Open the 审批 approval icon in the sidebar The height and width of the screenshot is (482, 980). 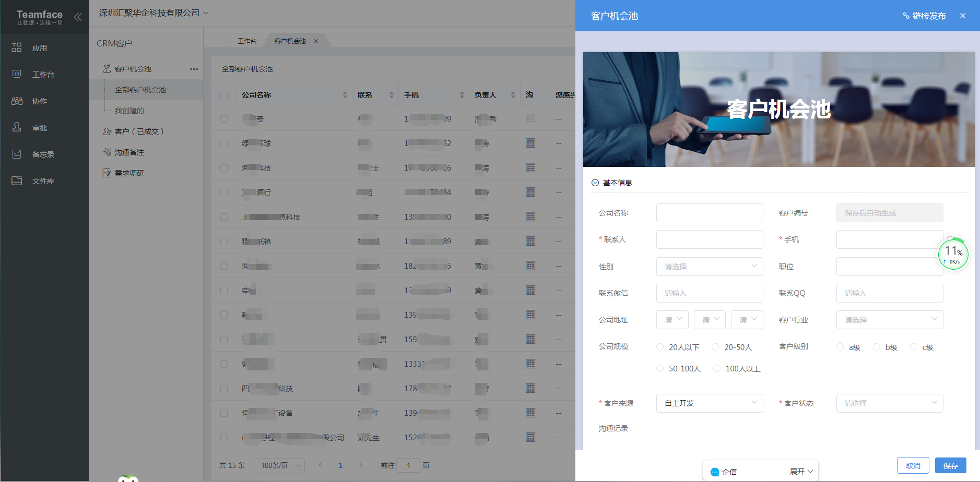(x=17, y=127)
